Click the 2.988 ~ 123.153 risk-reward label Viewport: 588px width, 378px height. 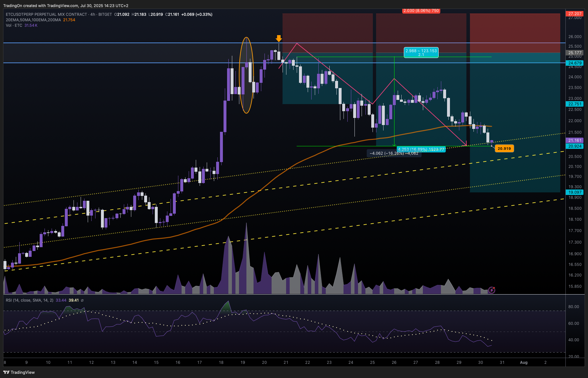coord(421,53)
